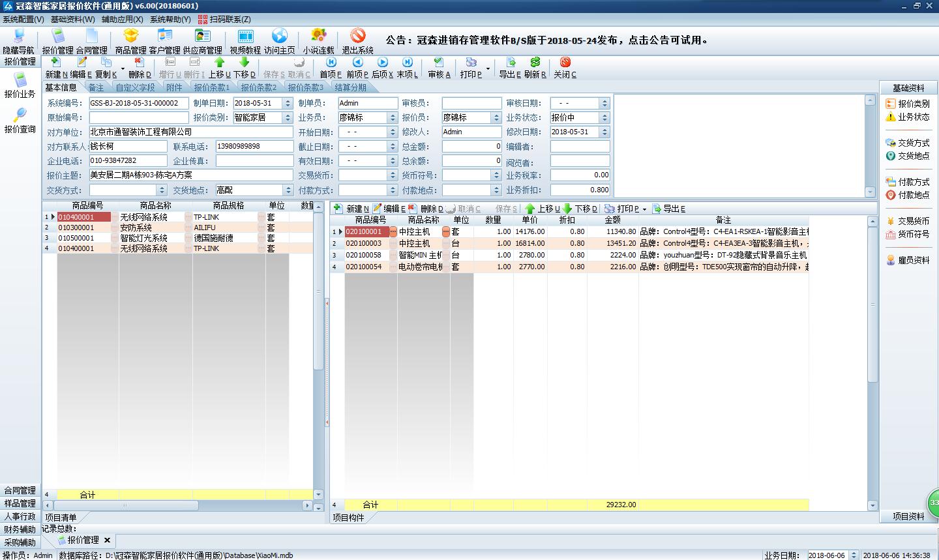Go to next record 后项 X
939x560 pixels.
coord(383,68)
